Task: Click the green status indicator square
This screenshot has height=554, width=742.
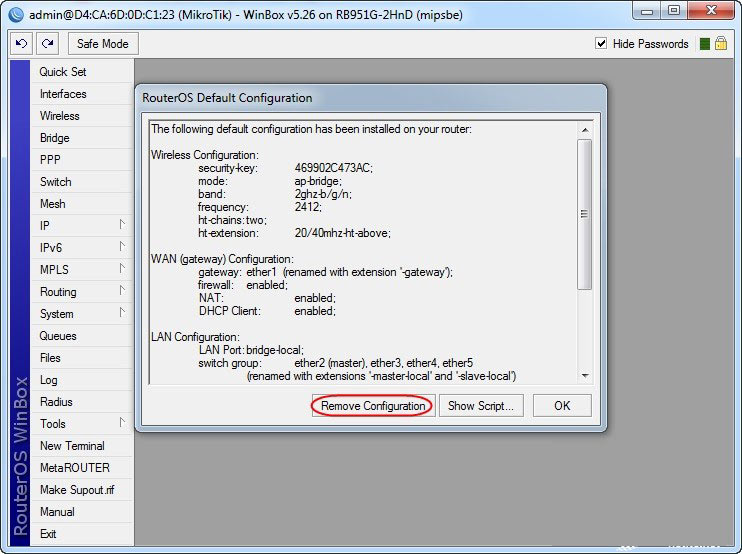Action: point(705,44)
